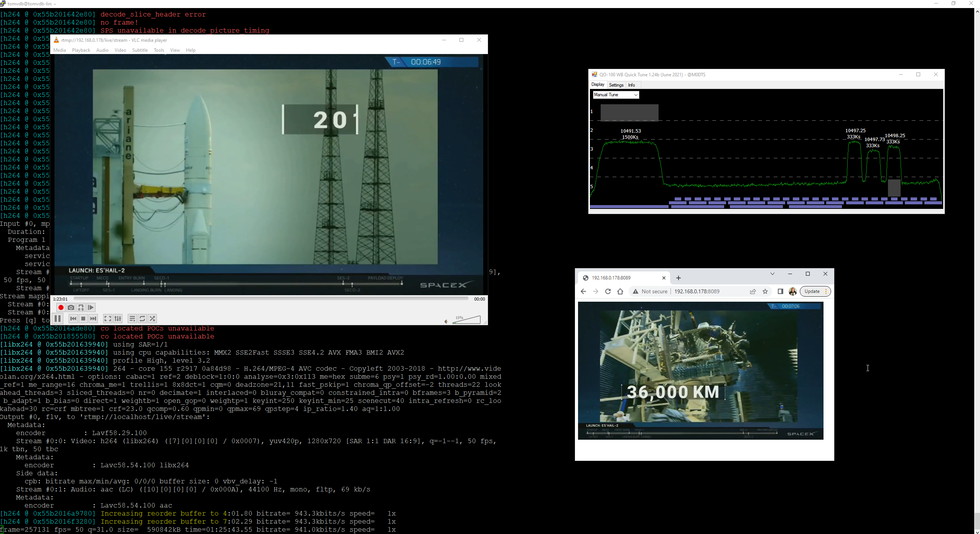Open the VLC Media menu
The height and width of the screenshot is (534, 980).
59,50
